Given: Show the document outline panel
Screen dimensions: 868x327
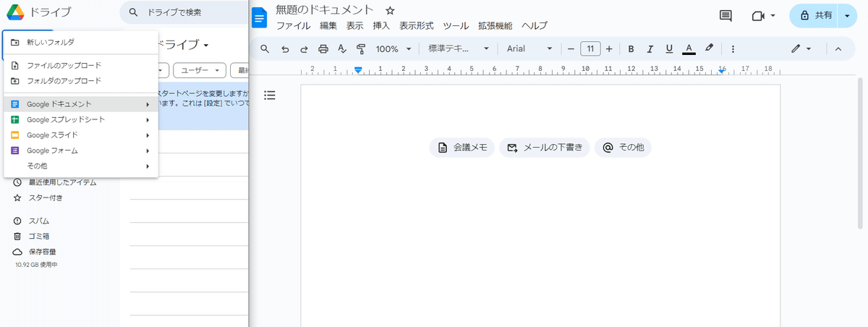Looking at the screenshot, I should click(x=270, y=95).
